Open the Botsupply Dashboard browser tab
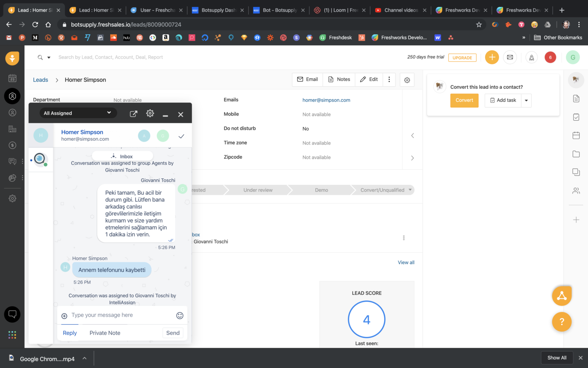588x368 pixels. point(218,9)
